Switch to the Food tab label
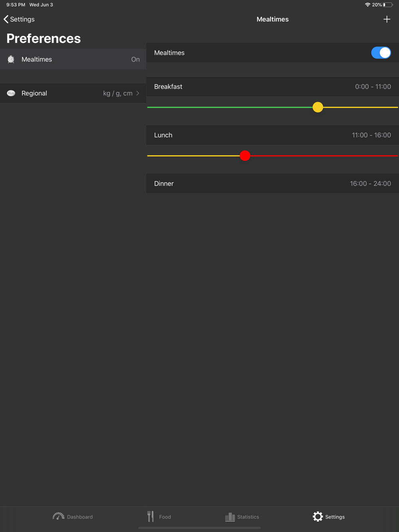This screenshot has height=532, width=399. point(165,517)
